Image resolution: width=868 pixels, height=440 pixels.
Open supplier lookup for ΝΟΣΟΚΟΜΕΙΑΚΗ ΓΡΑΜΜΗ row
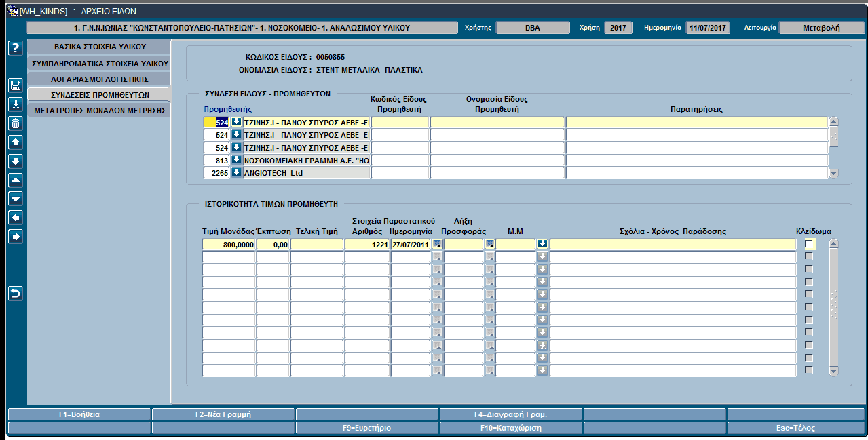tap(236, 160)
